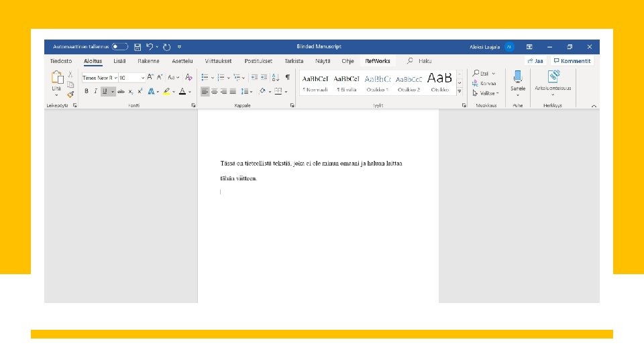Sort text with the A-Z sort icon
Screen dimensions: 644x362
tap(276, 77)
